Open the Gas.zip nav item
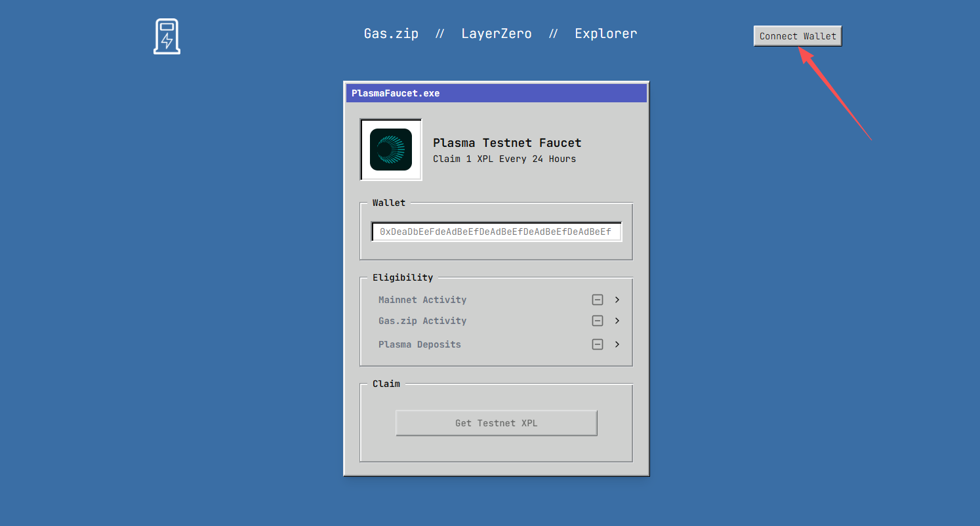Viewport: 980px width, 526px height. (391, 33)
